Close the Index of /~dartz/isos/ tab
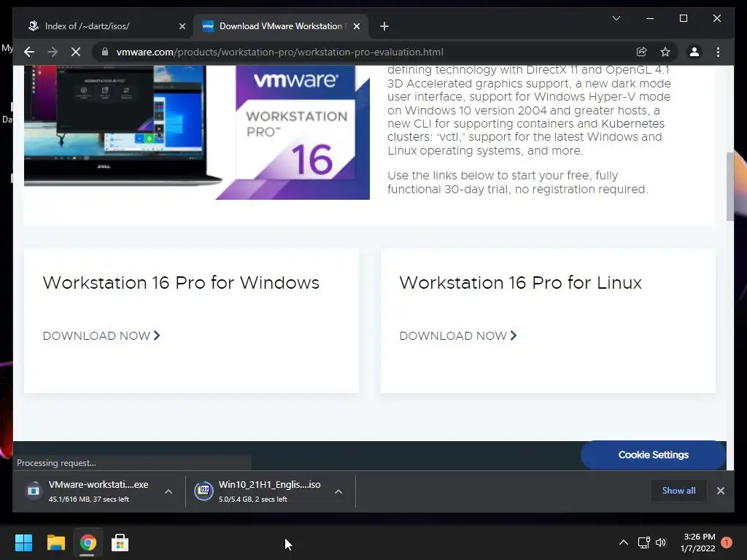Image resolution: width=747 pixels, height=560 pixels. click(182, 26)
